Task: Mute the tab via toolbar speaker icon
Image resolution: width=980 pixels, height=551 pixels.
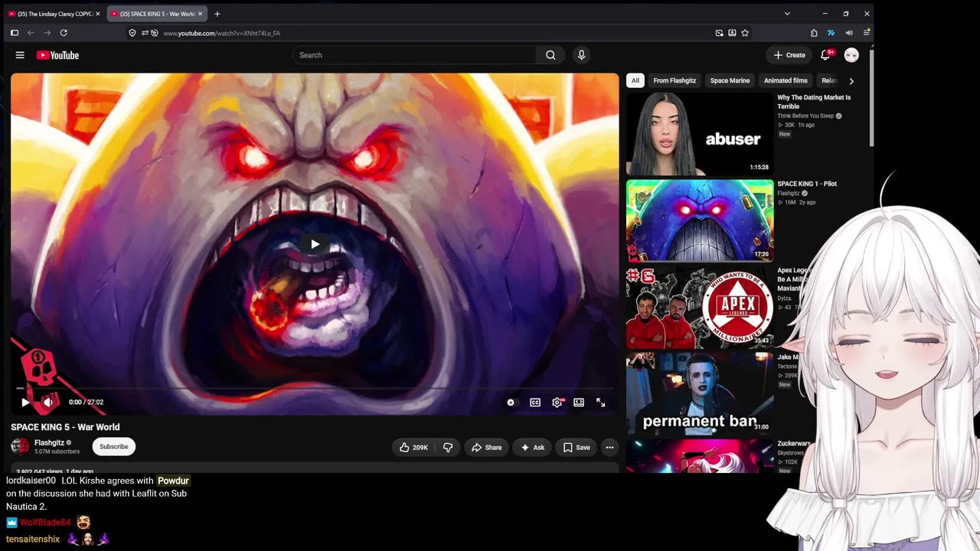Action: coord(849,33)
